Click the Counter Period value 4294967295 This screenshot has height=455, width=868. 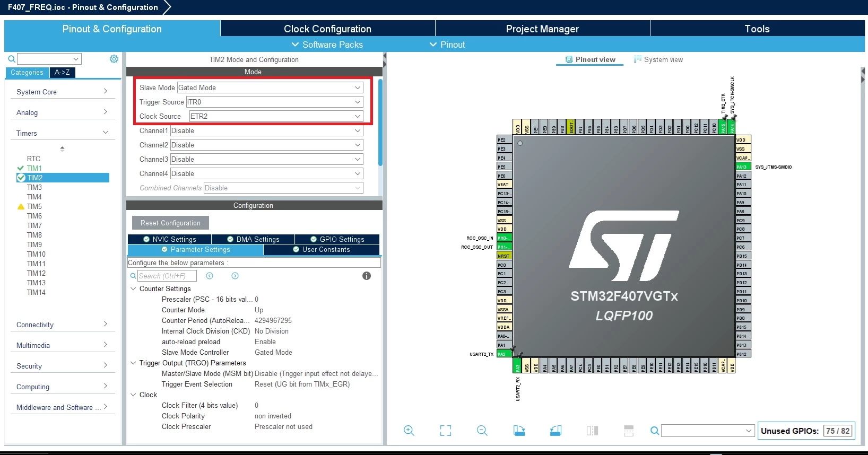pyautogui.click(x=273, y=320)
